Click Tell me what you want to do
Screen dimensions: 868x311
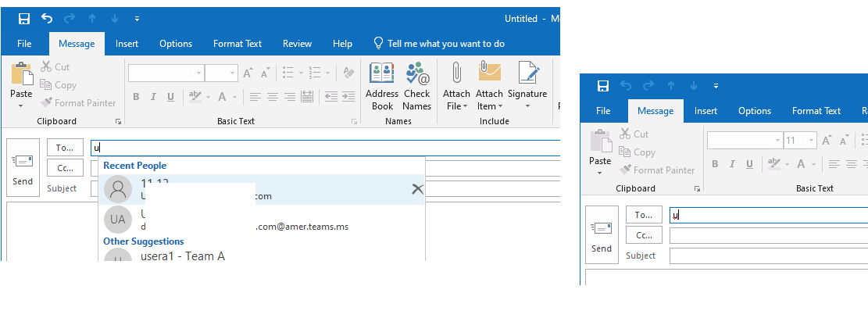(440, 44)
